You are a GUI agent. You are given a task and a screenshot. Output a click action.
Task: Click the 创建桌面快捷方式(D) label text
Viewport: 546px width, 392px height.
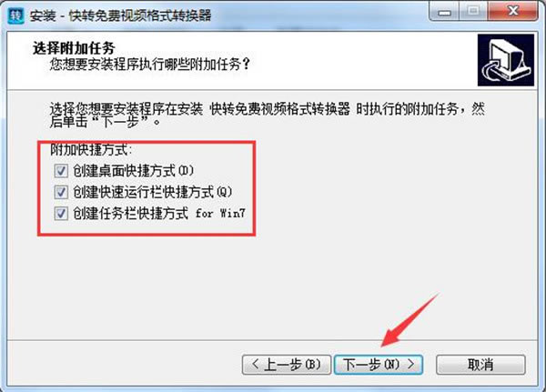pos(133,171)
